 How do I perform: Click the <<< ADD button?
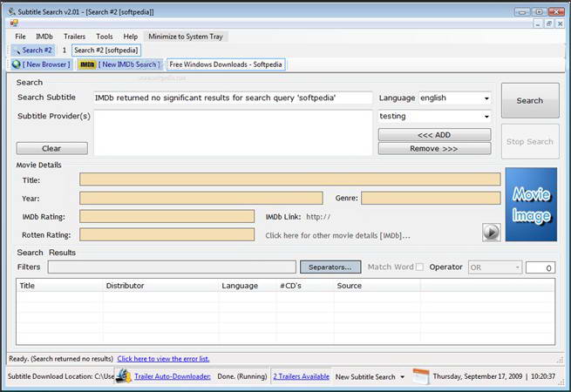click(434, 135)
